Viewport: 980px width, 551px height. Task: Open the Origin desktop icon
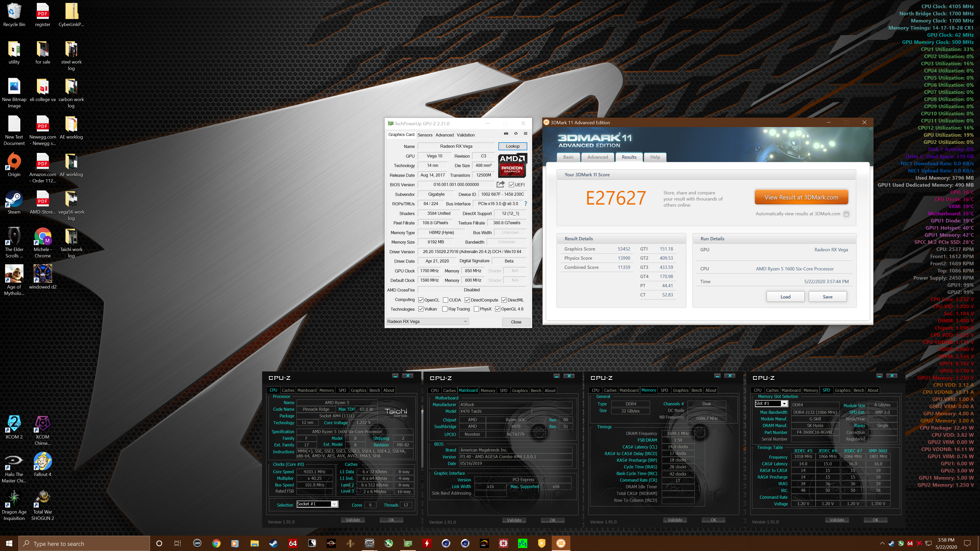tap(14, 165)
